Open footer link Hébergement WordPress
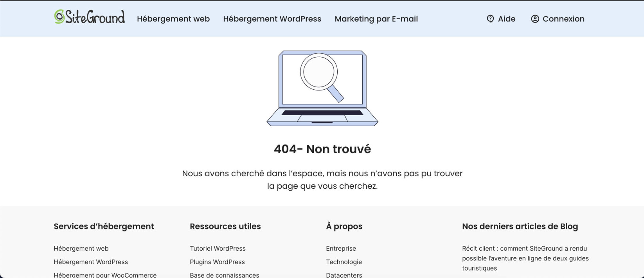Screen dimensions: 644x278 point(91,262)
